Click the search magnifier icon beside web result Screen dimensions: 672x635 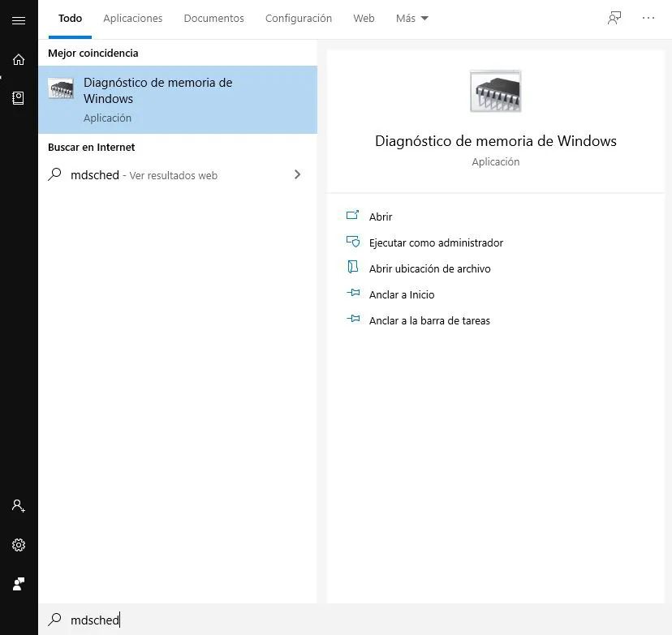tap(55, 174)
